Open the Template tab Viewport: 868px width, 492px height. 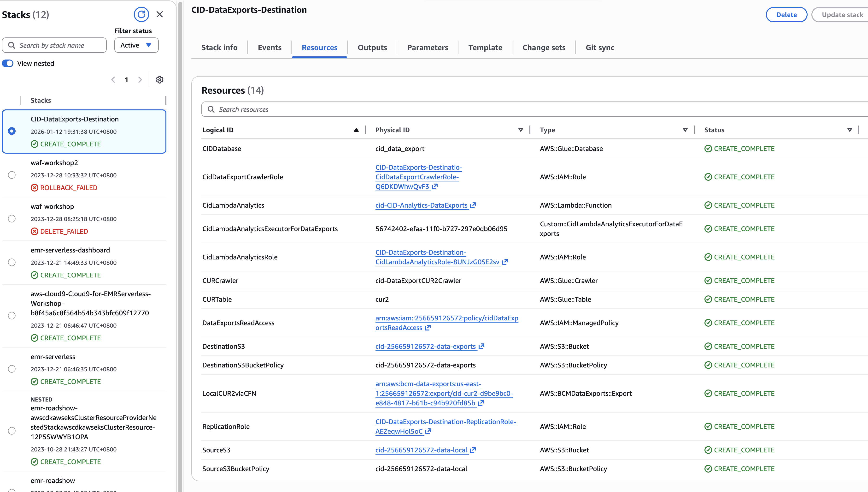click(x=485, y=48)
